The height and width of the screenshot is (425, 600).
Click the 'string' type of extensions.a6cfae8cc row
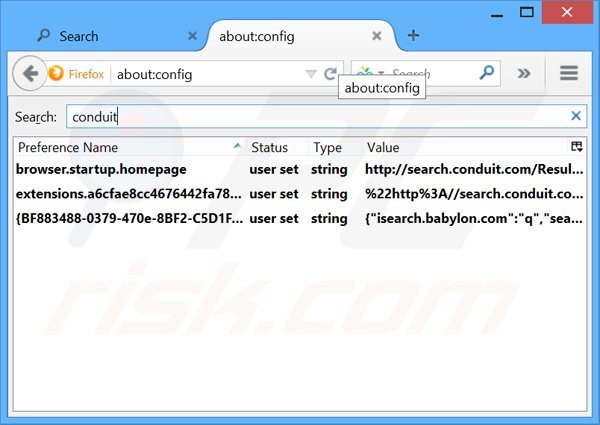pyautogui.click(x=329, y=194)
